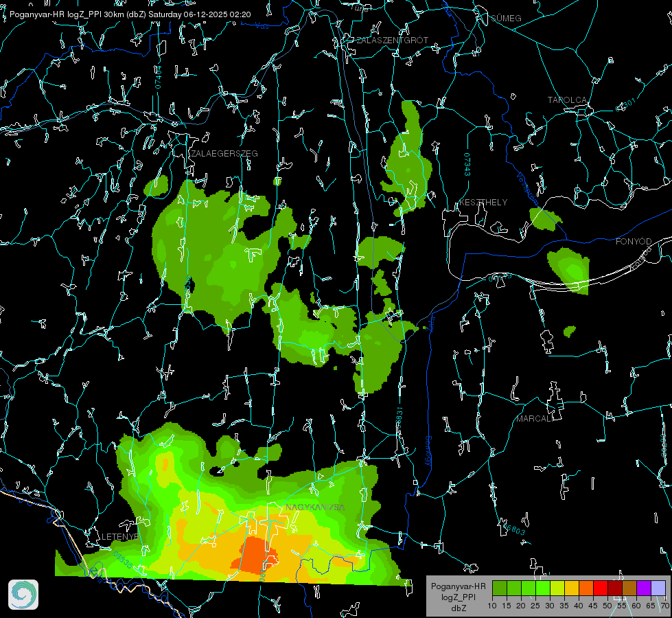Viewport: 672px width, 618px height.
Task: Click the FONYÓD town label
Action: [x=634, y=242]
